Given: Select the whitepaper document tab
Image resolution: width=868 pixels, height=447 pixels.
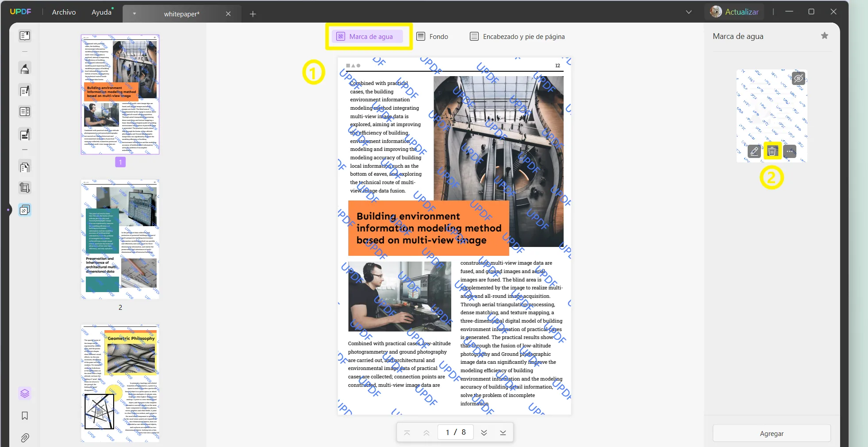Looking at the screenshot, I should (x=182, y=14).
